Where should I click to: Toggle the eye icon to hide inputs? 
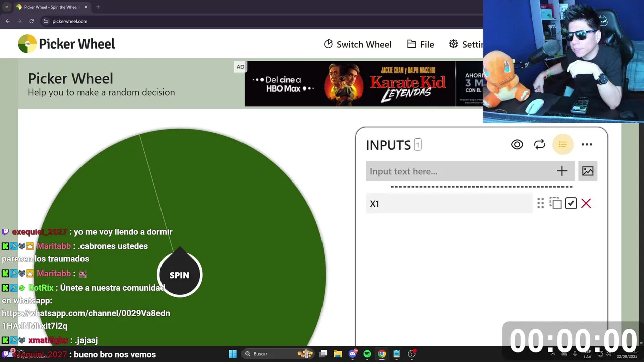(x=517, y=145)
